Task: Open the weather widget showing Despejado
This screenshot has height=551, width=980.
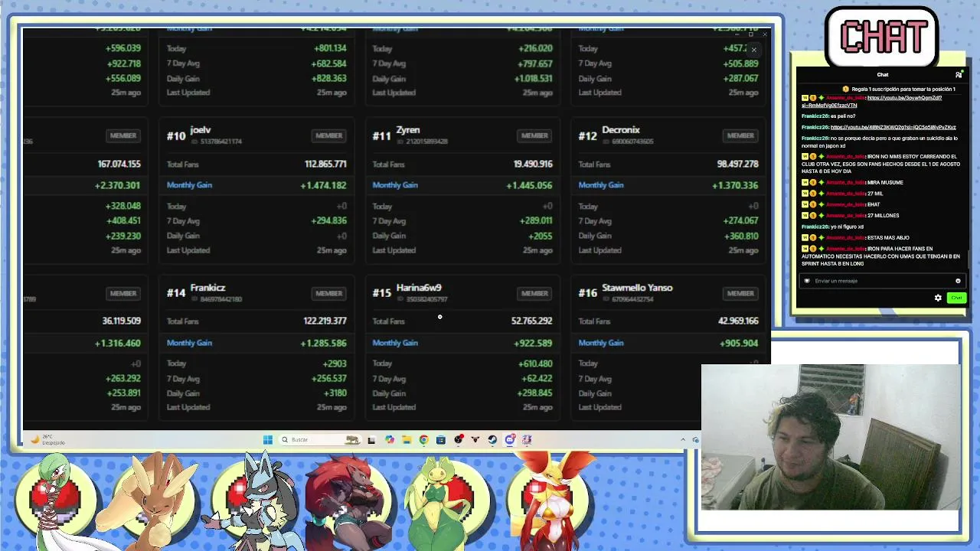Action: tap(47, 439)
